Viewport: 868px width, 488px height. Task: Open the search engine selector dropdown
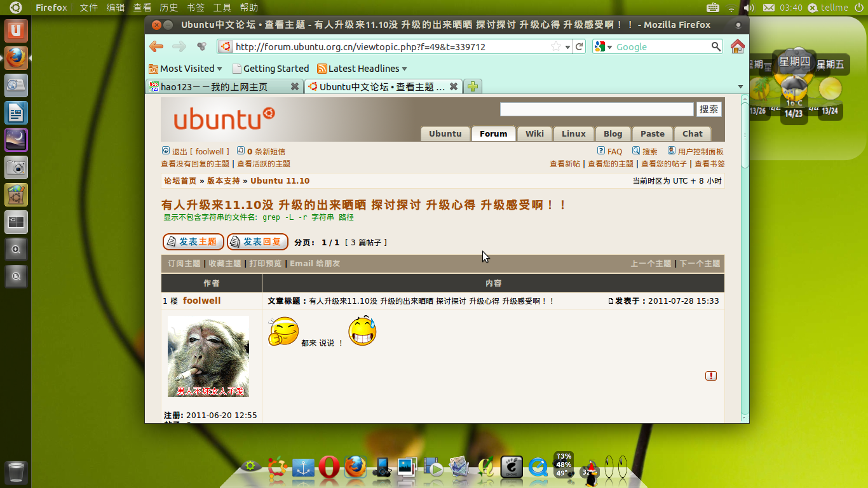click(x=603, y=46)
